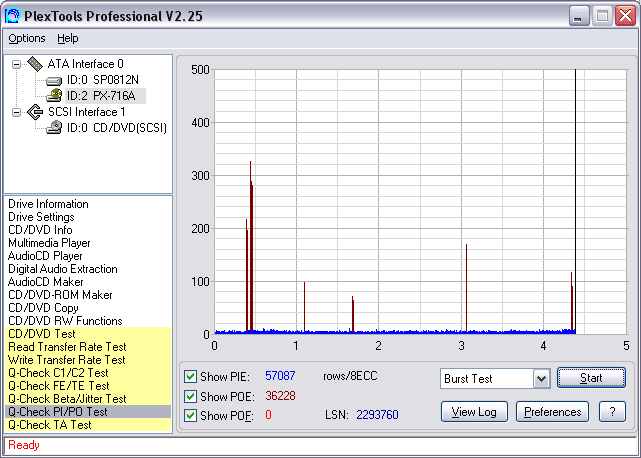Open CD/DVD-ROM Maker in function list
The width and height of the screenshot is (641, 458).
coord(60,295)
